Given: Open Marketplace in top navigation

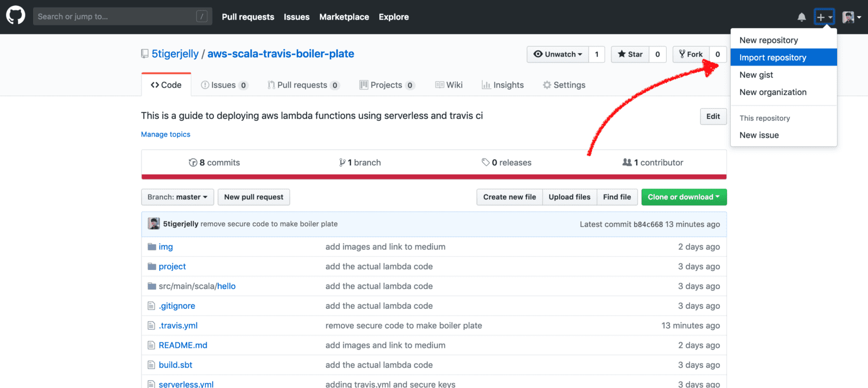Looking at the screenshot, I should [344, 17].
